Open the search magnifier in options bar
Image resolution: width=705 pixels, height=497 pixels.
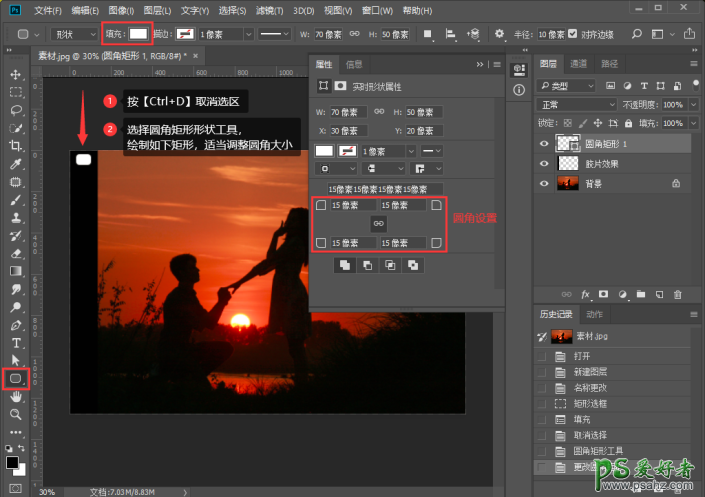637,34
